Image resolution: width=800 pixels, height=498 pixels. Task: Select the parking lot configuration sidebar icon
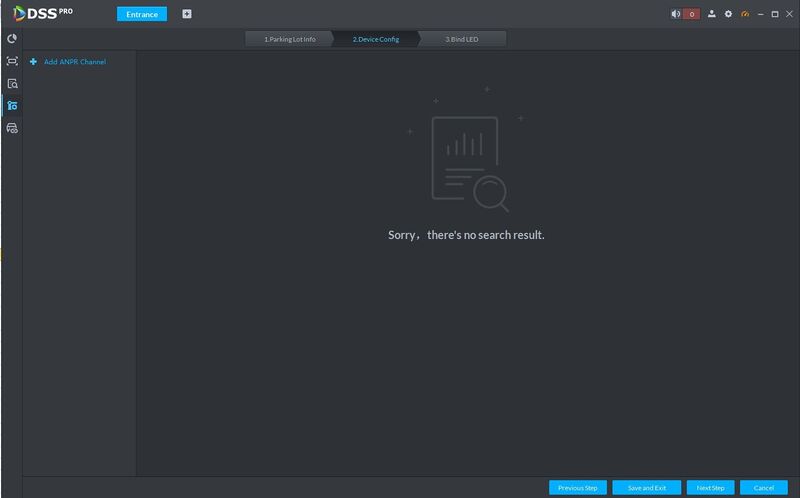coord(12,106)
